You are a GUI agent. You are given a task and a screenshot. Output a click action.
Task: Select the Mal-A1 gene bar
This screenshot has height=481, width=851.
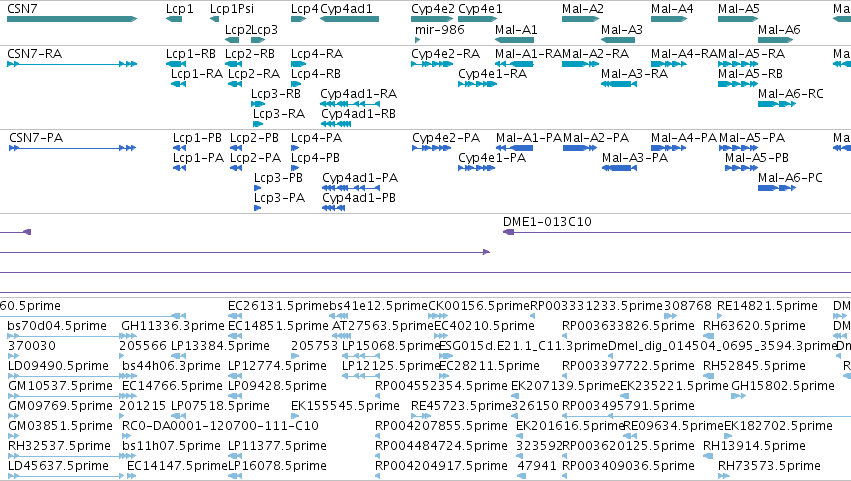click(515, 40)
